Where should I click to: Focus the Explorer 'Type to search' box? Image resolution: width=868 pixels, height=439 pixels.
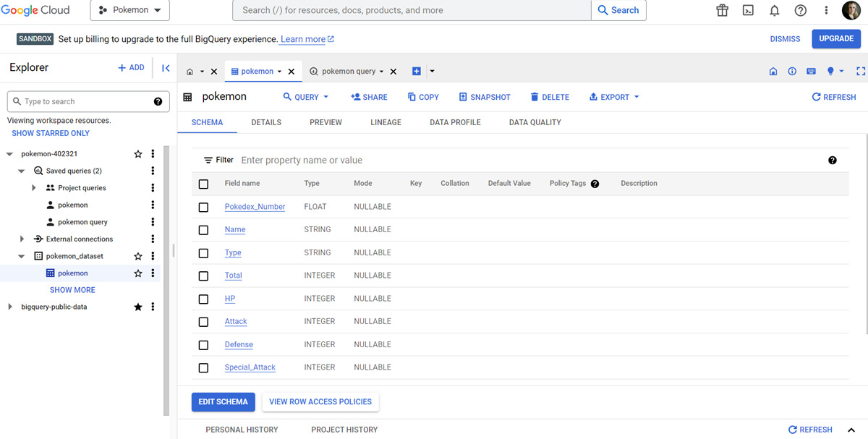coord(88,101)
